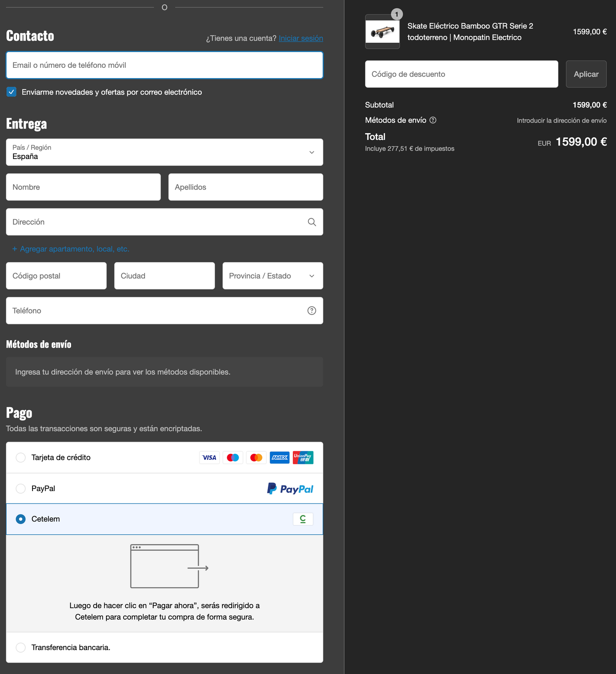616x674 pixels.
Task: Open the País / Región dropdown
Action: pyautogui.click(x=164, y=152)
